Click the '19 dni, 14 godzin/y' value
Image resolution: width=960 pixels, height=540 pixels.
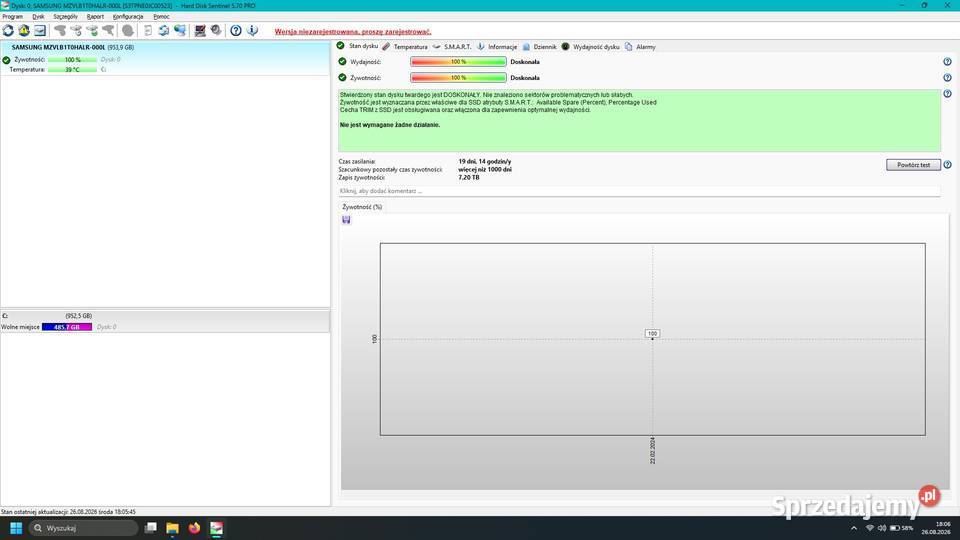[485, 162]
